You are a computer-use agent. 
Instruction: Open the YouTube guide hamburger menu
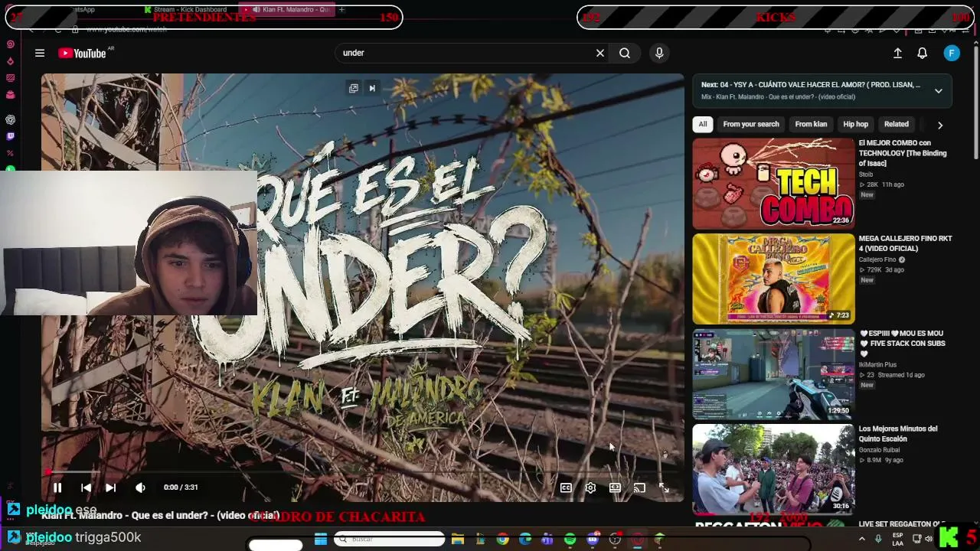[40, 53]
